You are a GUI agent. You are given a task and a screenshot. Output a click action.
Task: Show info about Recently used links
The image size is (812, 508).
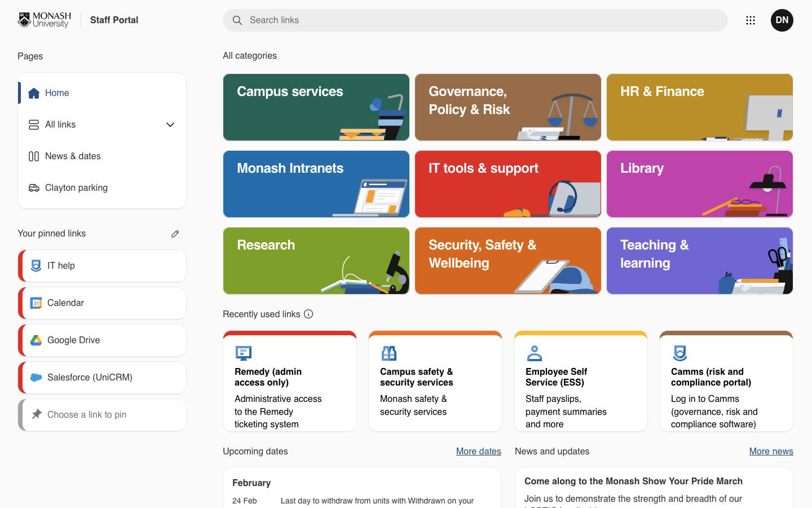click(x=308, y=314)
